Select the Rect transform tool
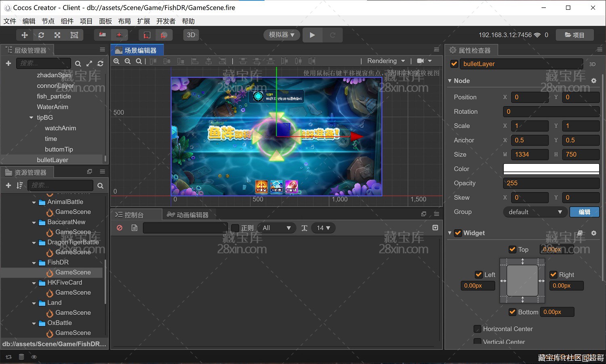This screenshot has height=364, width=606. 74,35
